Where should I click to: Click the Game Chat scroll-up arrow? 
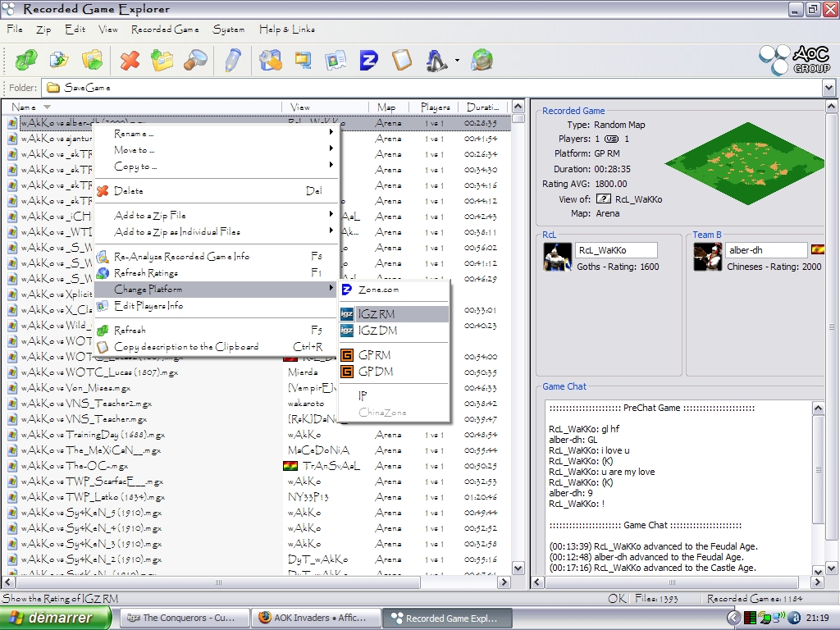coord(818,409)
